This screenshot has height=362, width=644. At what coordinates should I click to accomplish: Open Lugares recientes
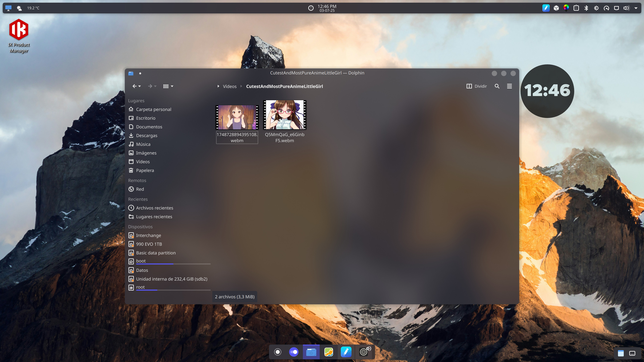169,217
